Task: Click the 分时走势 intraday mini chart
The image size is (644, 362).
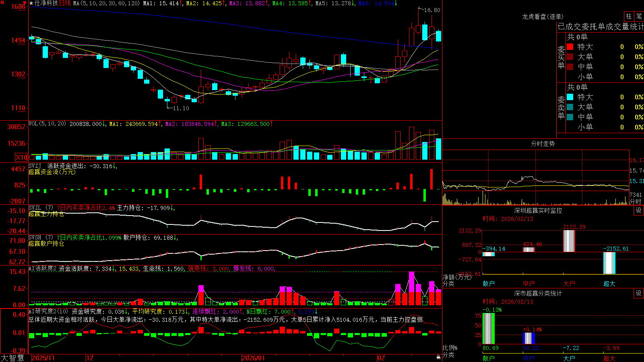Action: click(536, 177)
